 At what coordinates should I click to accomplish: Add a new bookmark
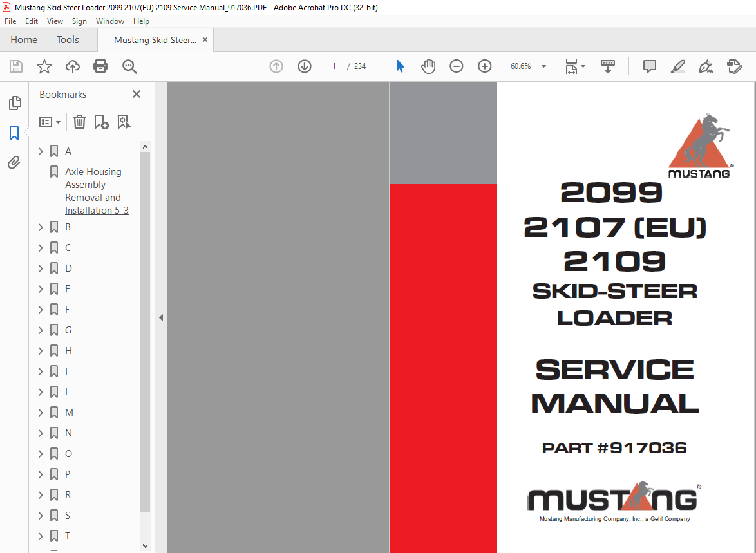[101, 122]
